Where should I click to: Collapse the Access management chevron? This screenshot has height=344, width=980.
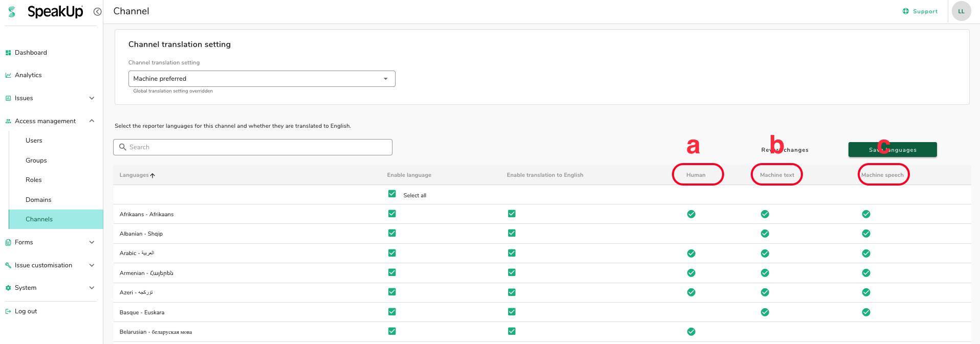click(92, 121)
